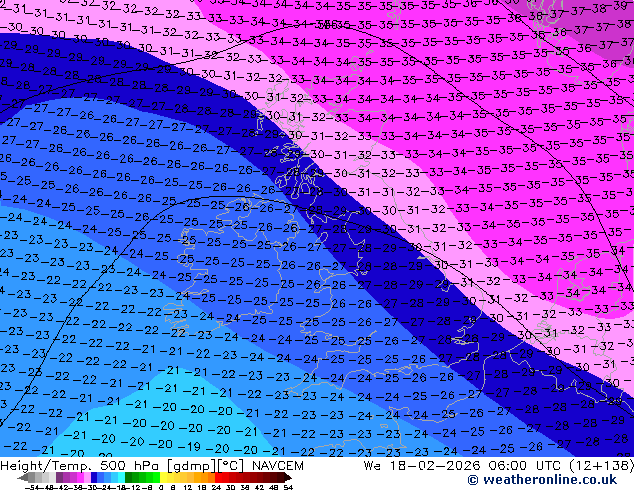This screenshot has width=634, height=490.
Task: Click the dark blue swatch in the color scale
Action: click(94, 477)
